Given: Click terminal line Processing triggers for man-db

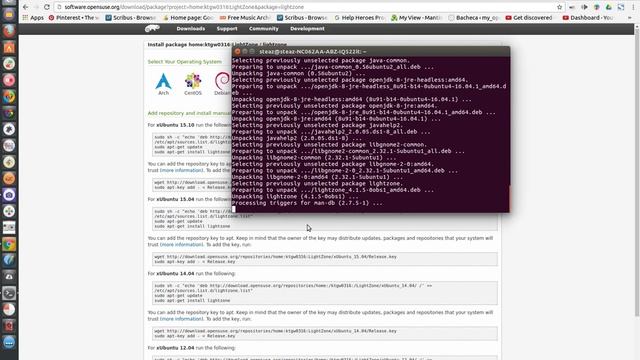Looking at the screenshot, I should coord(307,203).
